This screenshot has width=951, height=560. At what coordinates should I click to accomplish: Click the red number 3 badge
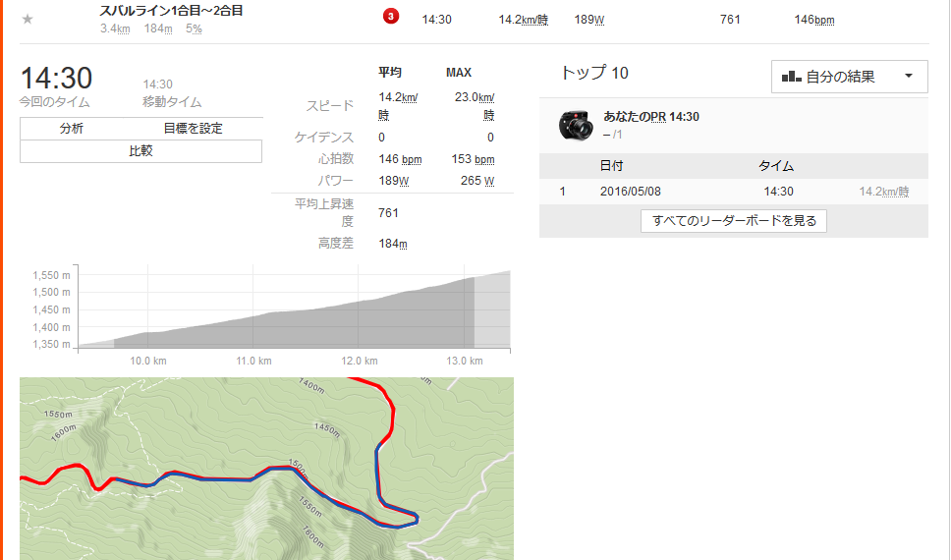390,18
